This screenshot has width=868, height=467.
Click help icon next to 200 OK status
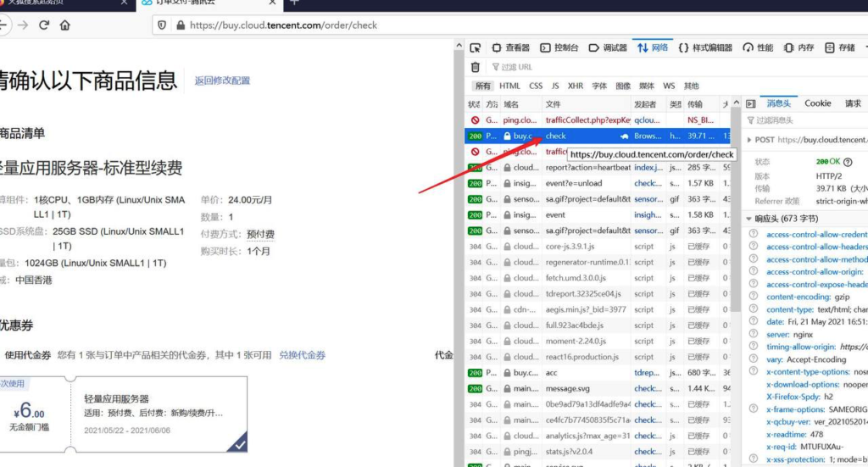point(848,161)
